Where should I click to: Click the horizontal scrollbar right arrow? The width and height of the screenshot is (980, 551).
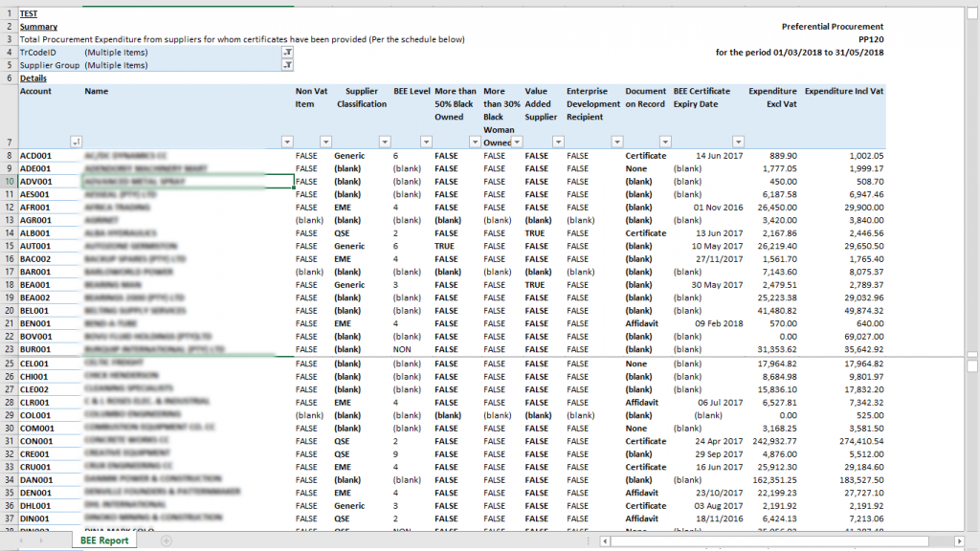[x=959, y=541]
